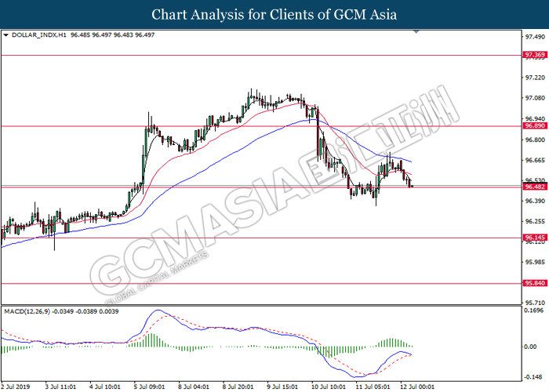Select the 96.482 current price label
Screen dimensions: 549x392
coord(535,187)
